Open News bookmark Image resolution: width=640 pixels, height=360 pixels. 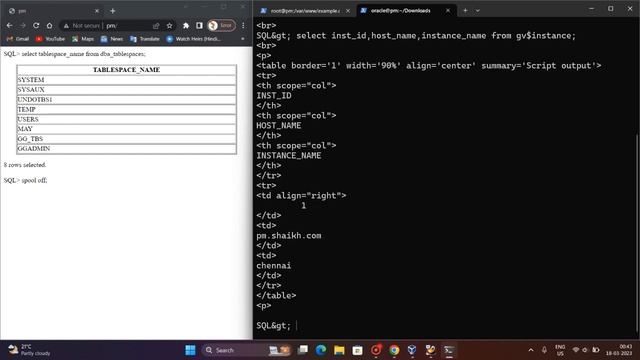pyautogui.click(x=112, y=39)
